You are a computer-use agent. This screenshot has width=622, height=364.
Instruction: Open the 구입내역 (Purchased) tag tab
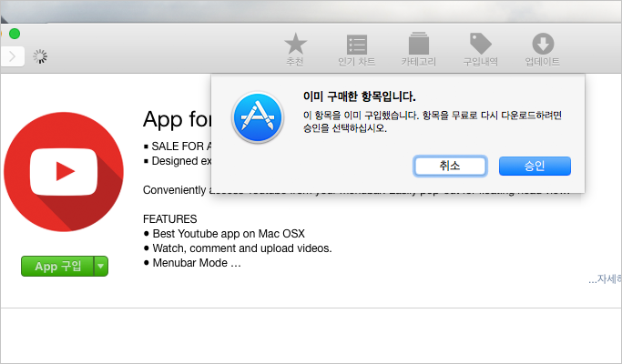[x=480, y=49]
